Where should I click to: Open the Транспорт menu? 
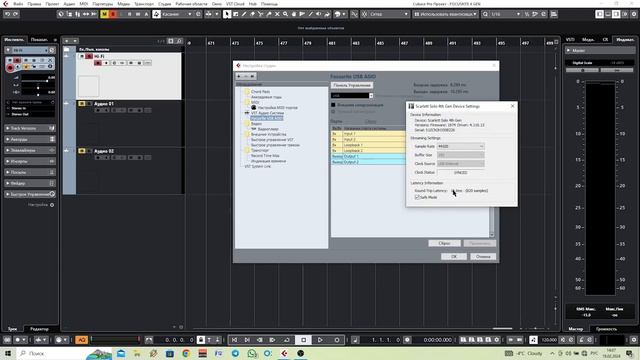(144, 4)
